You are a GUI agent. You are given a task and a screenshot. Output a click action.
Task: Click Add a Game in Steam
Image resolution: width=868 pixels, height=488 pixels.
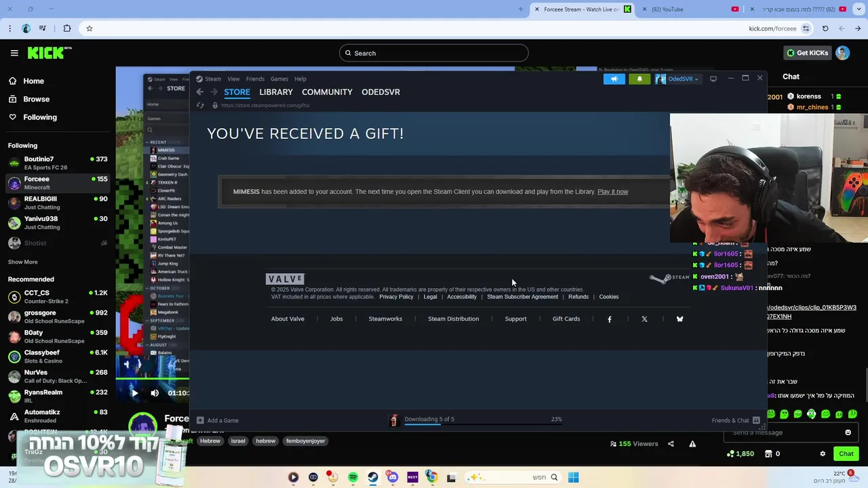(218, 420)
